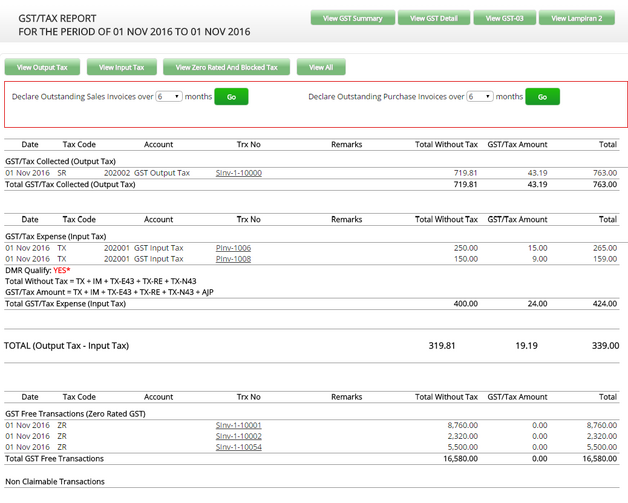Click the 8,760.00 amount beside SInv-1-10001

click(463, 425)
